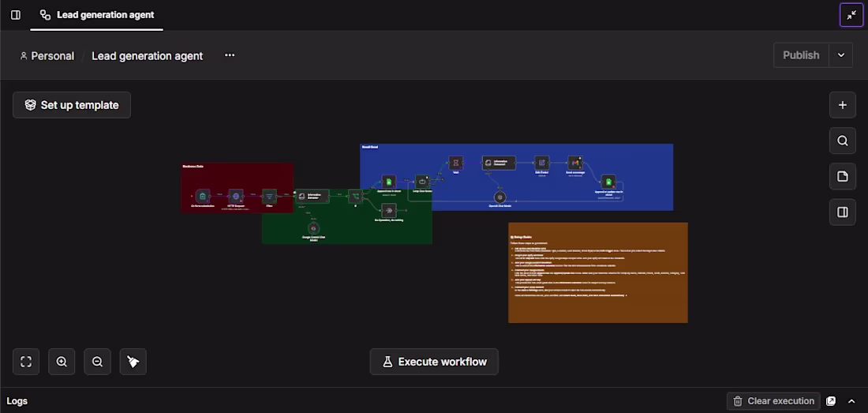
Task: Run the workflow with Execute workflow
Action: point(434,362)
